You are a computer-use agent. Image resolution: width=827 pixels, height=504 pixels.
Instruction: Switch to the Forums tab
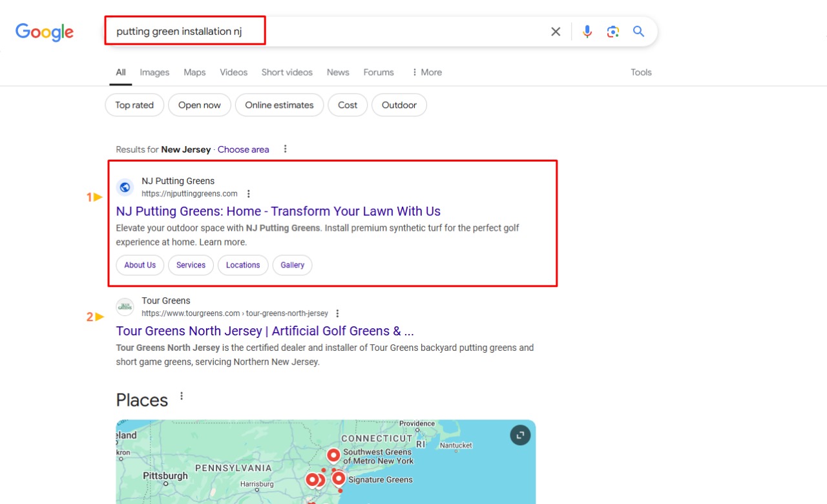coord(379,72)
